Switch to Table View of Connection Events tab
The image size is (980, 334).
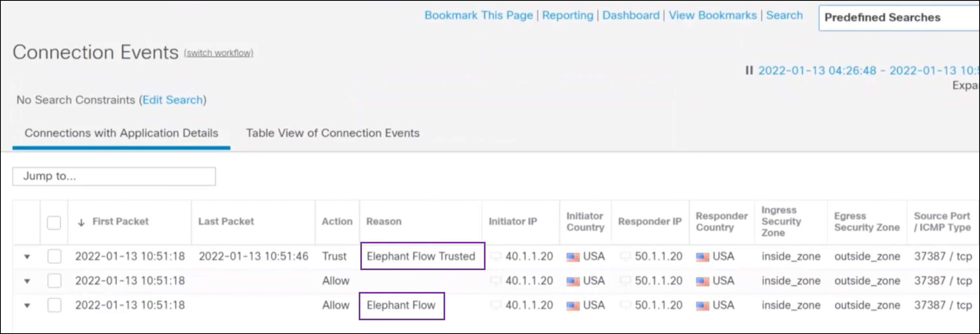[333, 133]
